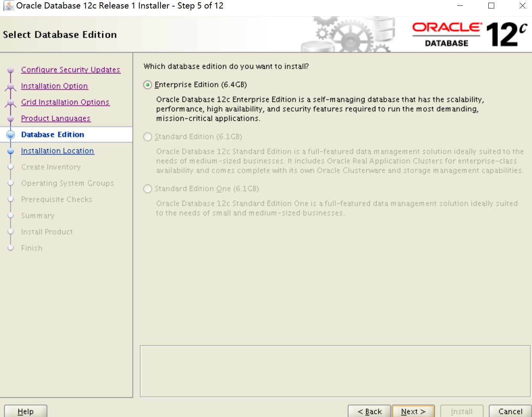The width and height of the screenshot is (532, 417).
Task: Return to the Product Languages step
Action: 56,118
